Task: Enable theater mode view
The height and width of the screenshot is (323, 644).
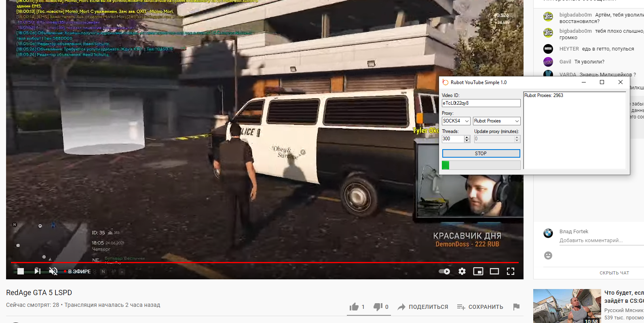Action: pos(494,271)
